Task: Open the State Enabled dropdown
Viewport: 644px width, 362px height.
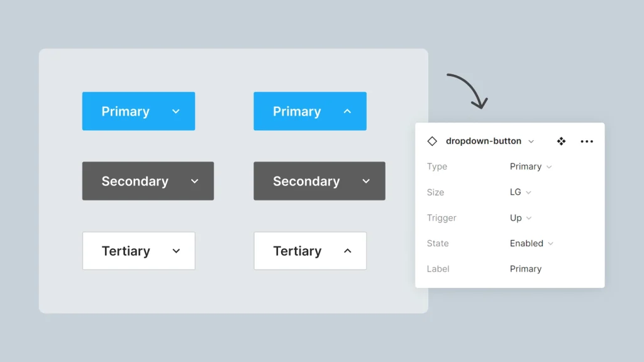Action: point(531,243)
